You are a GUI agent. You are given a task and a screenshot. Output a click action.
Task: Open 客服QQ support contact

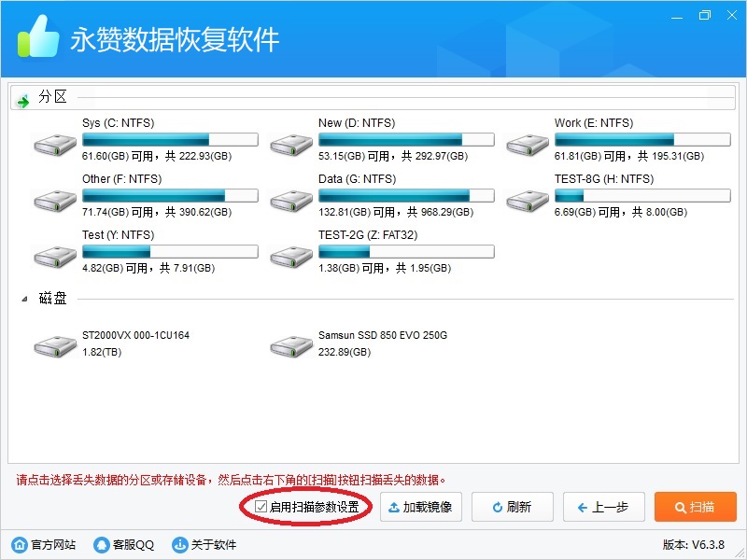[123, 545]
